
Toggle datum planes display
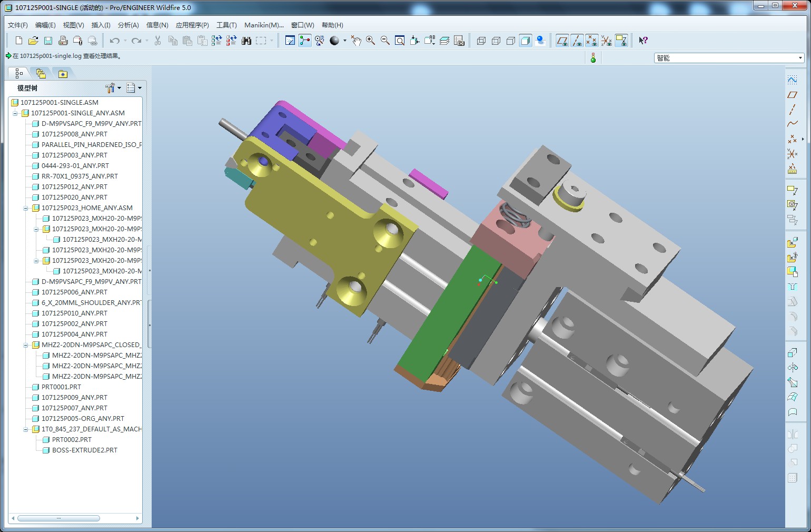pyautogui.click(x=562, y=41)
